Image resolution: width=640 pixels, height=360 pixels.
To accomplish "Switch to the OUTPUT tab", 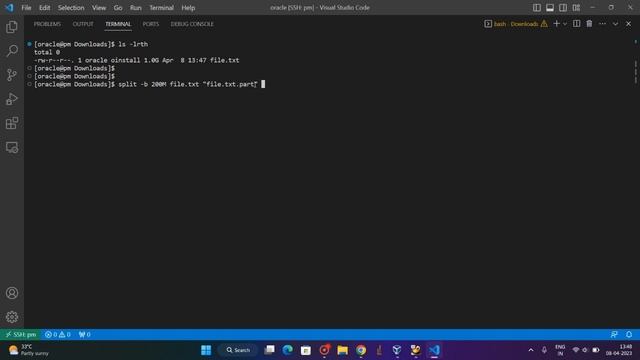I will coord(83,24).
